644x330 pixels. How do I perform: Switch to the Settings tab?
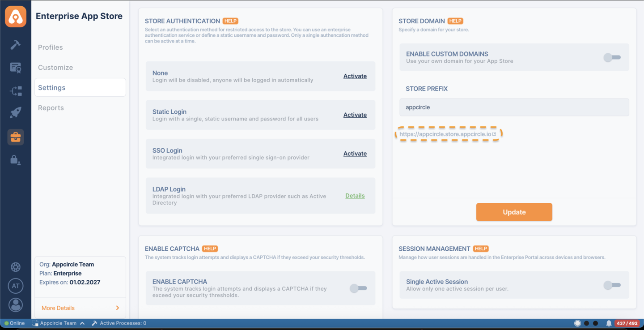coord(51,87)
